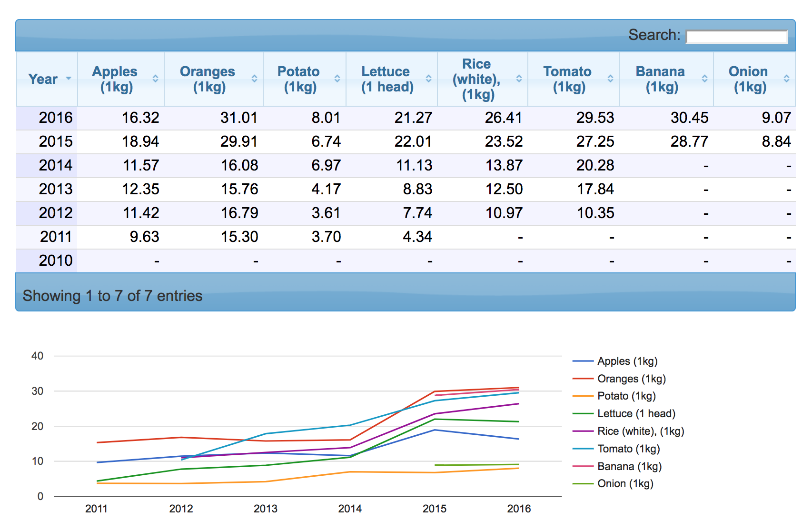Click the Lettuce column sort arrows
This screenshot has height=521, width=812.
pos(428,79)
